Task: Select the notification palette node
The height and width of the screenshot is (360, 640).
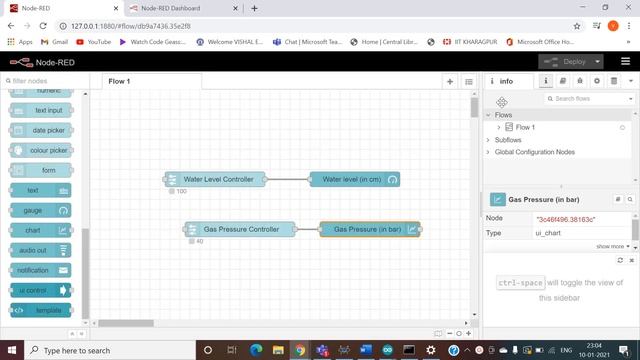Action: (41, 270)
